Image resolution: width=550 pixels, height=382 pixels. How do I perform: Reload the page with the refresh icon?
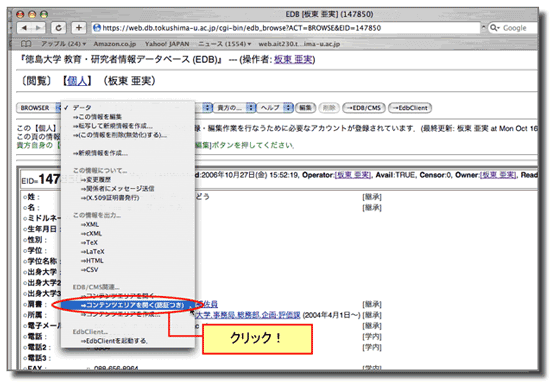tap(59, 28)
